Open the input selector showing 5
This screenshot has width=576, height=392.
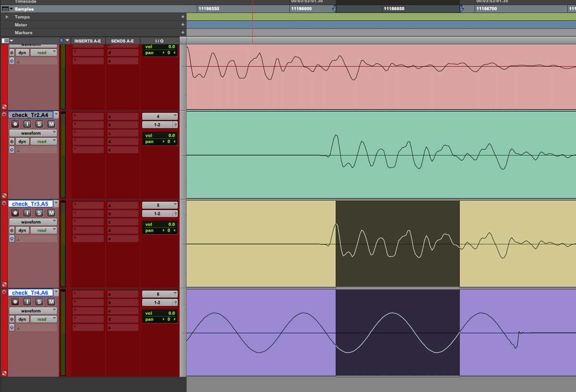[x=160, y=205]
